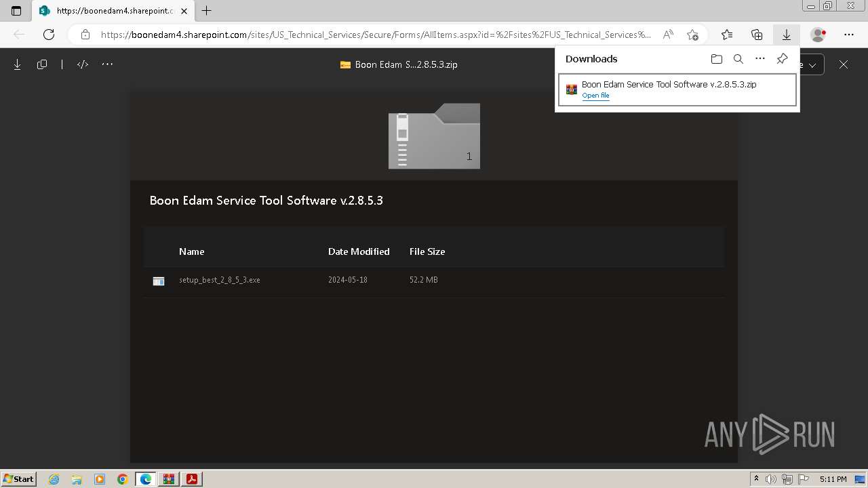Screen dimensions: 868x488
Task: Click the zip filename in viewer title
Action: coord(406,65)
